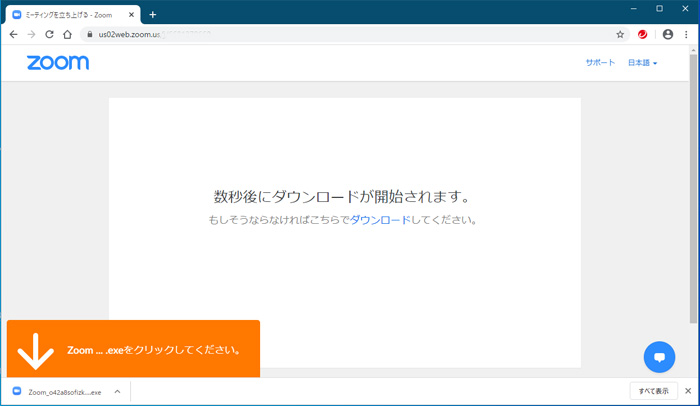Reload the Zoom page

[x=49, y=34]
